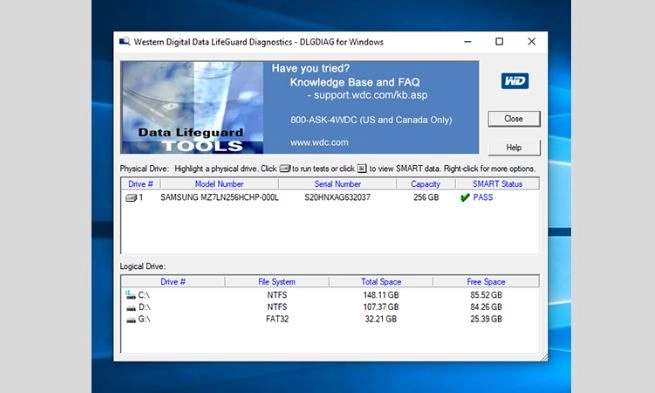Viewport: 655px width, 393px height.
Task: Click free space 25.39 GB
Action: click(x=486, y=319)
